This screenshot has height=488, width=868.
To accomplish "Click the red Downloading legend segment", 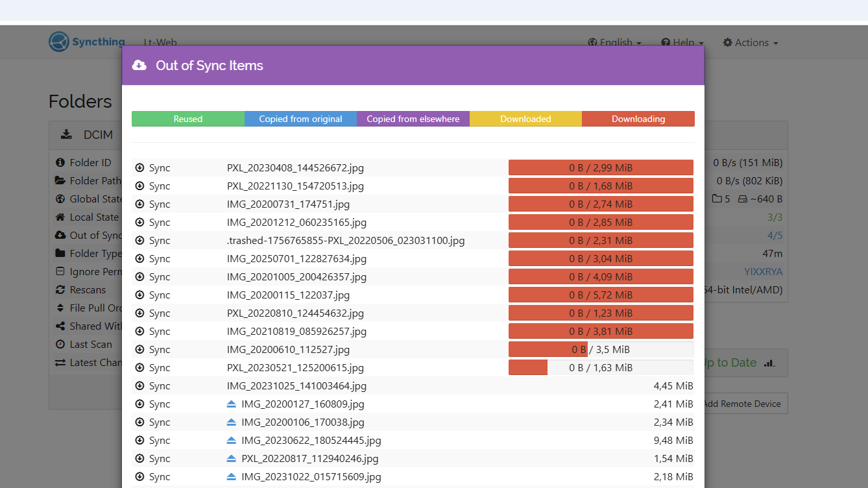I will pos(638,119).
